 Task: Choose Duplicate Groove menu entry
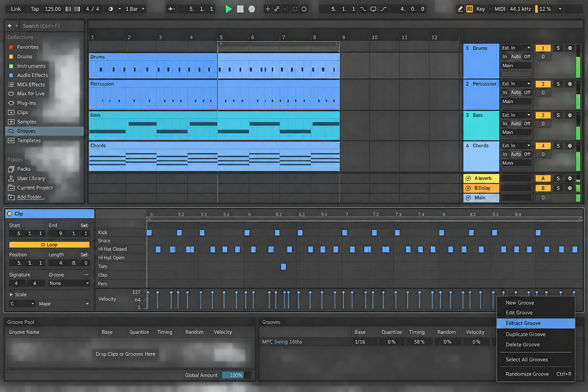[525, 334]
